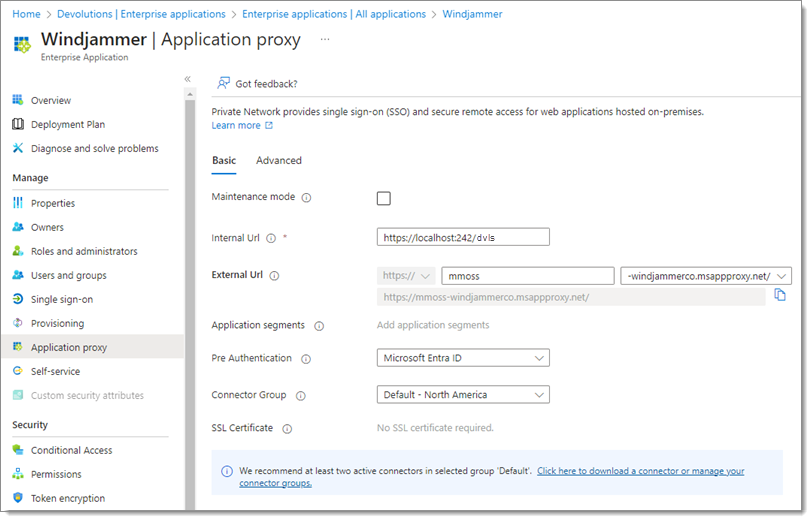Screen dimensions: 812x522
Task: Click the Windjammer enterprise application icon
Action: (22, 45)
